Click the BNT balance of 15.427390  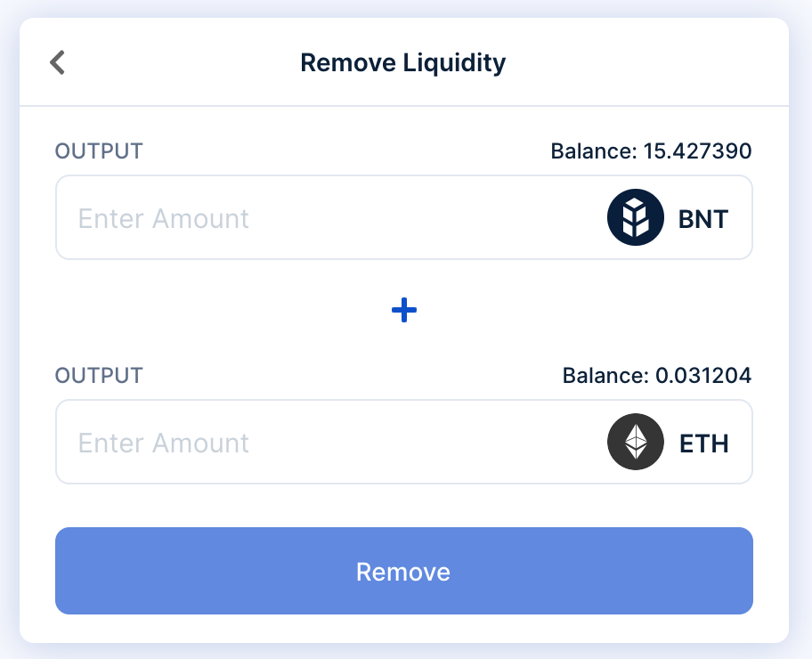coord(650,151)
